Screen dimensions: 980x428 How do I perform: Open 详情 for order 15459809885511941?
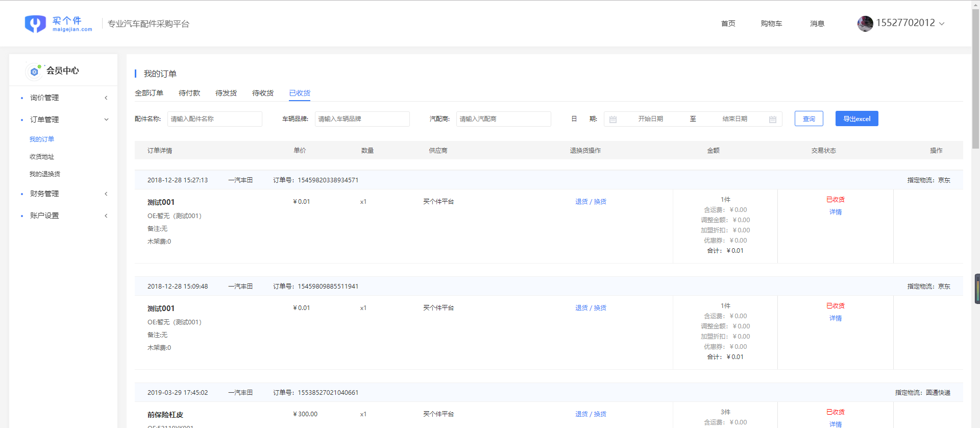[x=836, y=318]
